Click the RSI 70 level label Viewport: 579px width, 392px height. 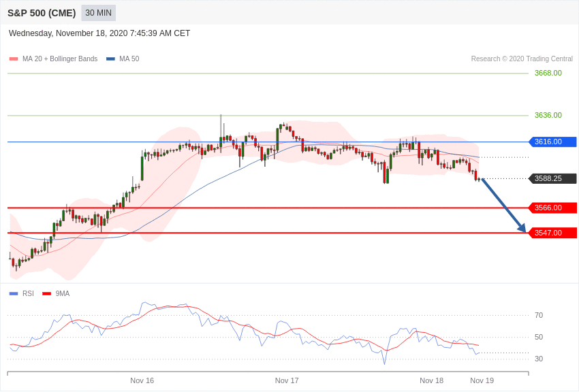[539, 315]
